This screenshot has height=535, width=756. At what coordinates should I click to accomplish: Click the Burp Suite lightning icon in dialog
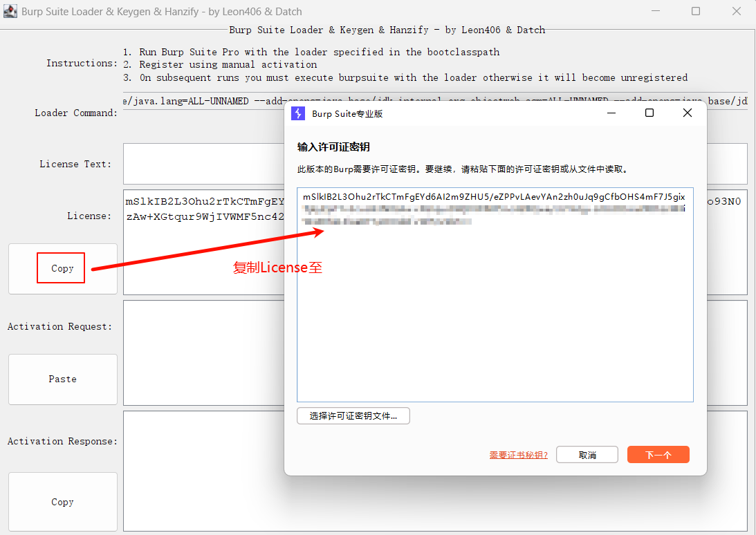pos(298,114)
